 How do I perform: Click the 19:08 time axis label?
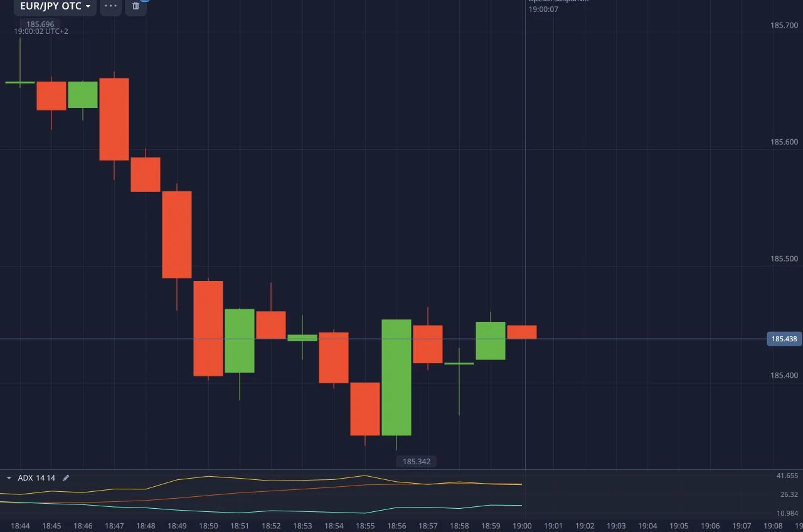(x=773, y=526)
